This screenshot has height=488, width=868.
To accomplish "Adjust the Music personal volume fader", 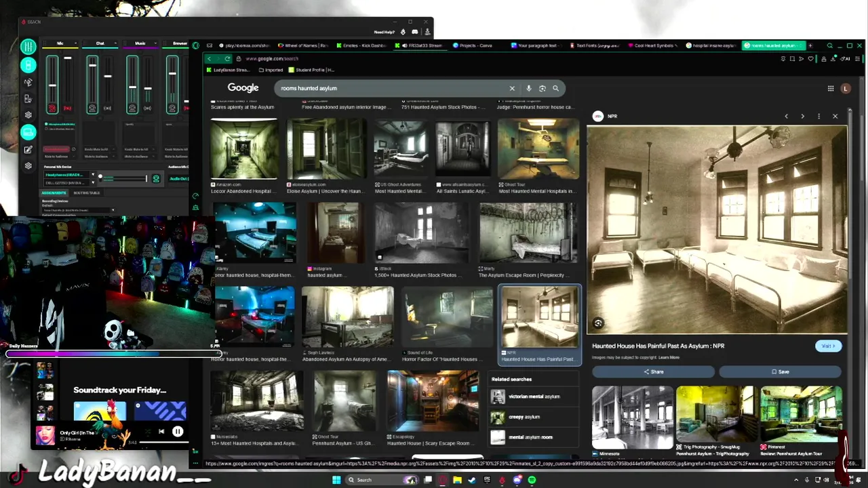I will click(132, 87).
